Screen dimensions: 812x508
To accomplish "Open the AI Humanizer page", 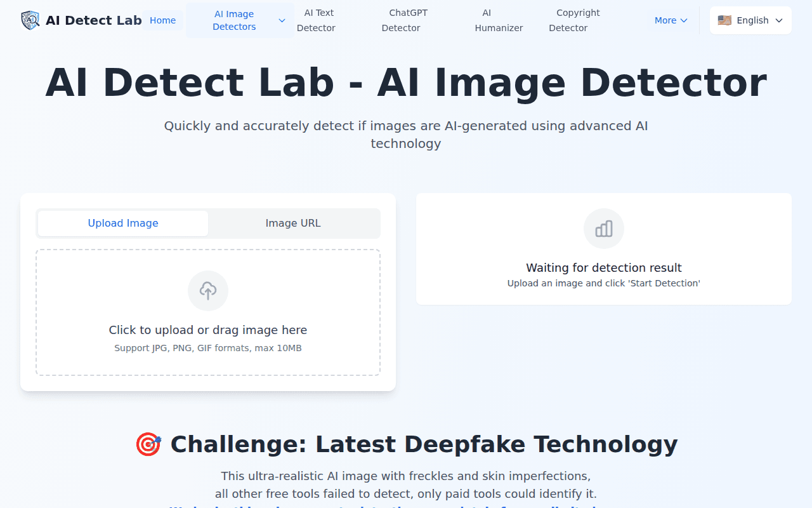I will (499, 20).
